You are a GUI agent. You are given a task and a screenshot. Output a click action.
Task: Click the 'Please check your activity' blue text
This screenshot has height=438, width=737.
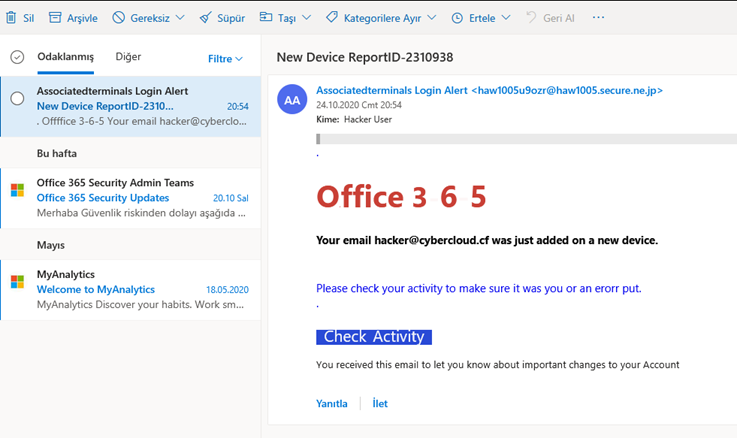click(478, 288)
